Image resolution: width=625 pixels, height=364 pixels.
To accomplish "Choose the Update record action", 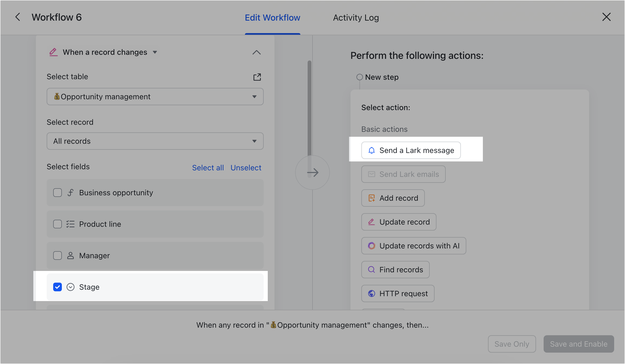I will tap(399, 222).
